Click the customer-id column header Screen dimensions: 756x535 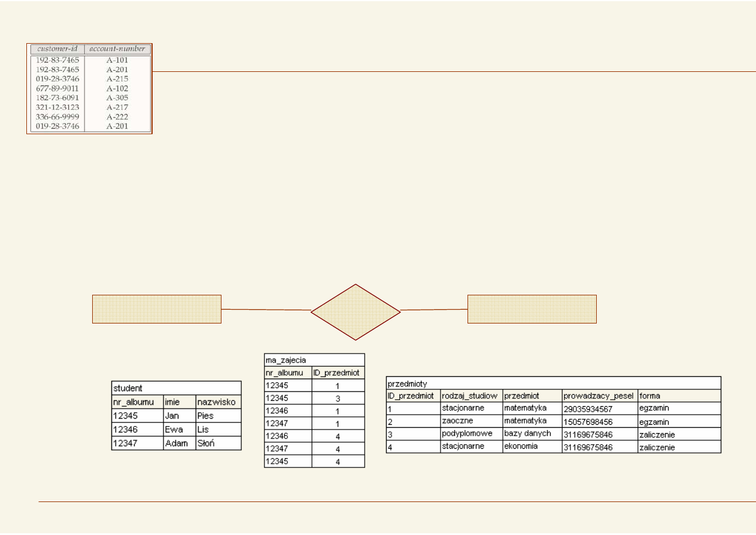tap(57, 49)
